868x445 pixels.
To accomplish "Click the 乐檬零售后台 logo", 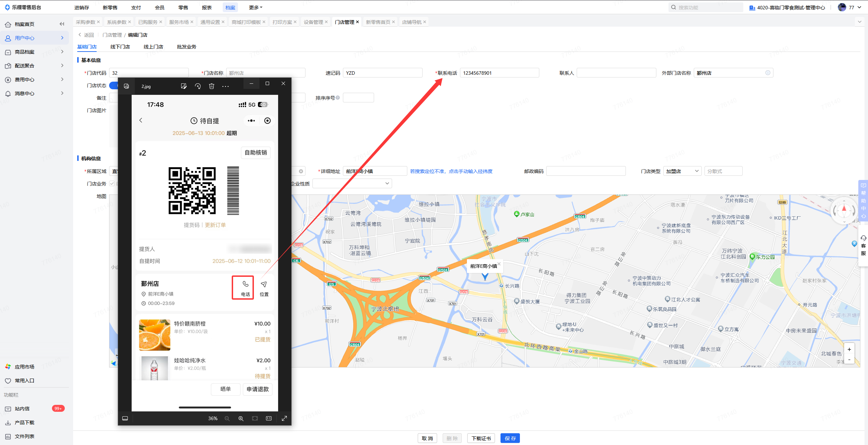I will click(23, 7).
